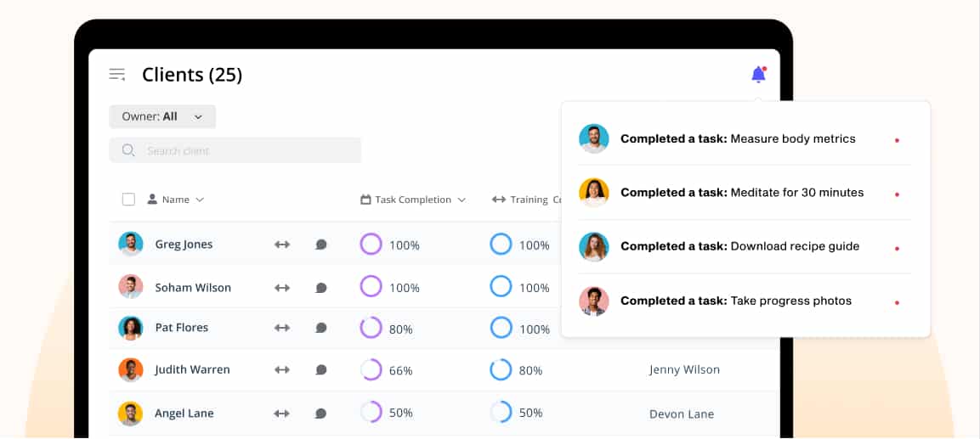Click Angel Lane 50% training progress ring
This screenshot has height=439, width=980.
pos(501,412)
